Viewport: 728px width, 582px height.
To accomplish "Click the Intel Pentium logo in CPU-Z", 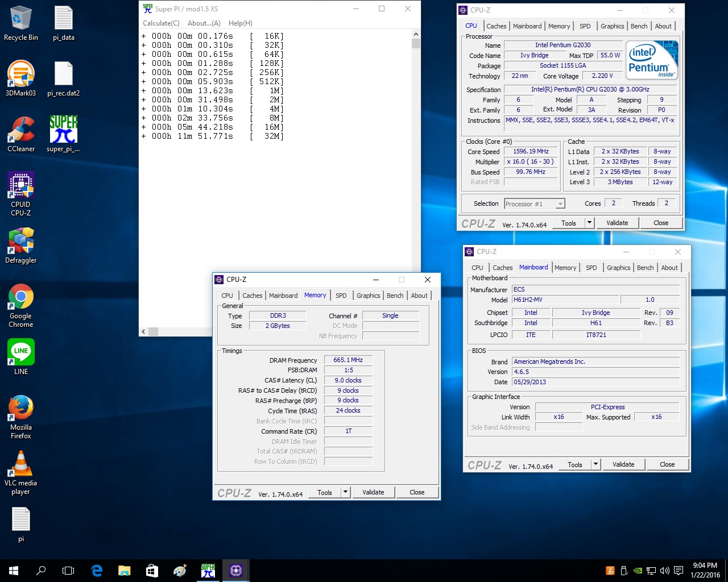I will (652, 60).
